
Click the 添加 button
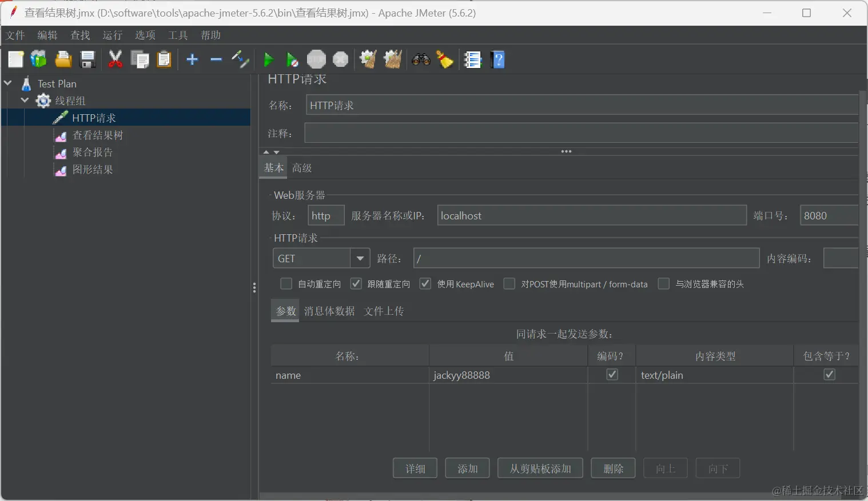tap(467, 468)
